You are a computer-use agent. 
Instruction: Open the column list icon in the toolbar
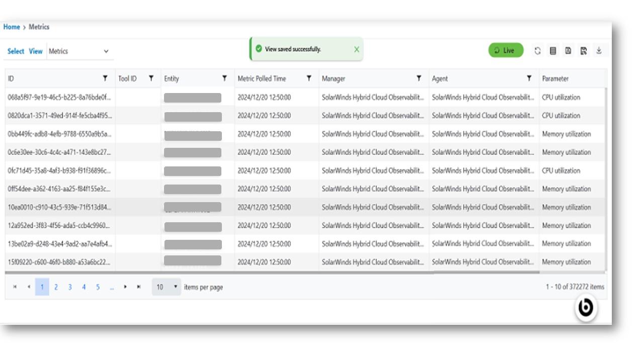coord(553,51)
